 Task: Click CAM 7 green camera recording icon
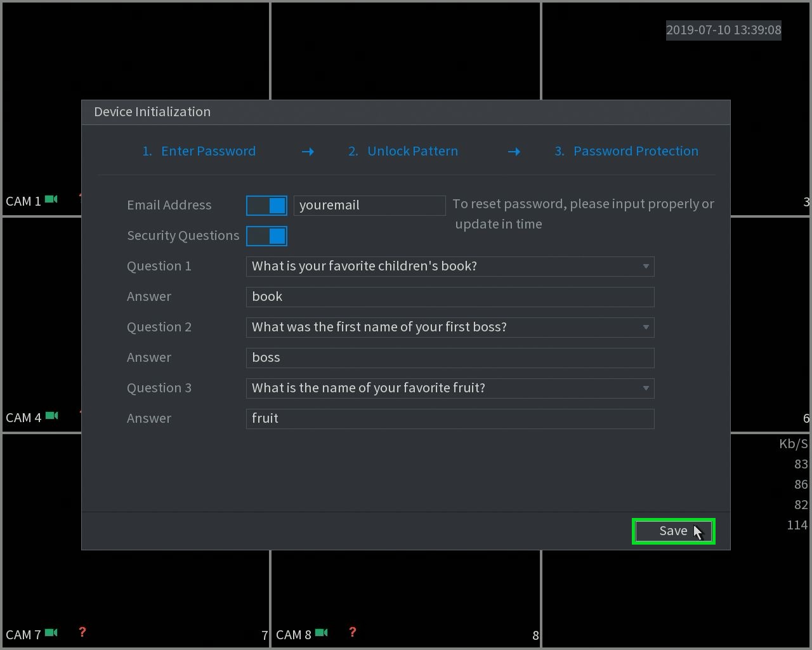(51, 633)
